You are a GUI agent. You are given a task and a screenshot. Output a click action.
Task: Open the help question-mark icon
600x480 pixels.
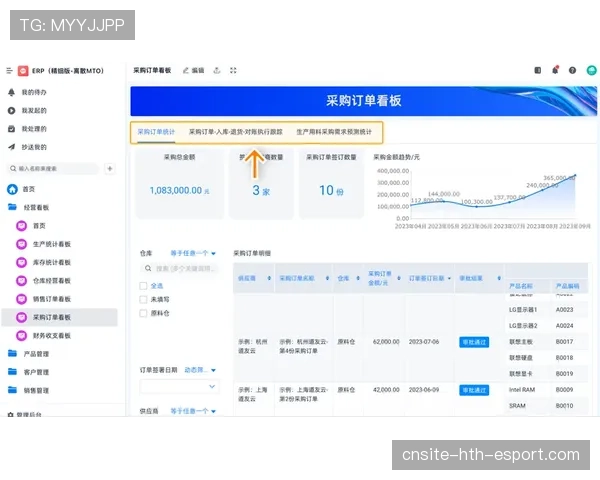coord(572,70)
